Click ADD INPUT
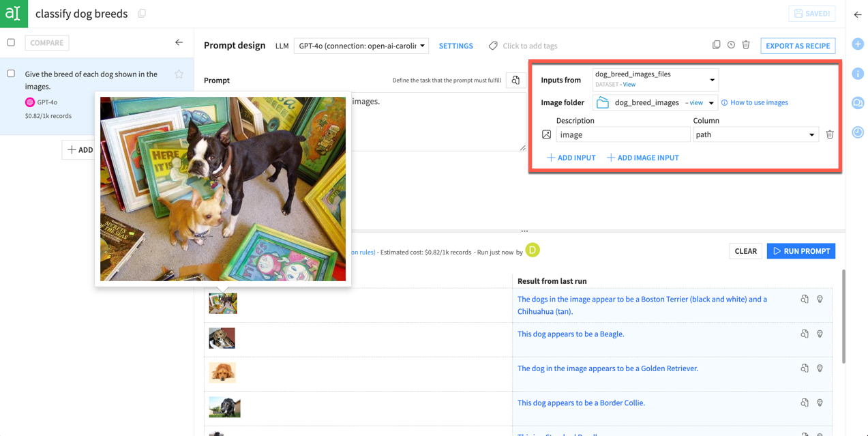Screen dimensions: 868x436 571,158
